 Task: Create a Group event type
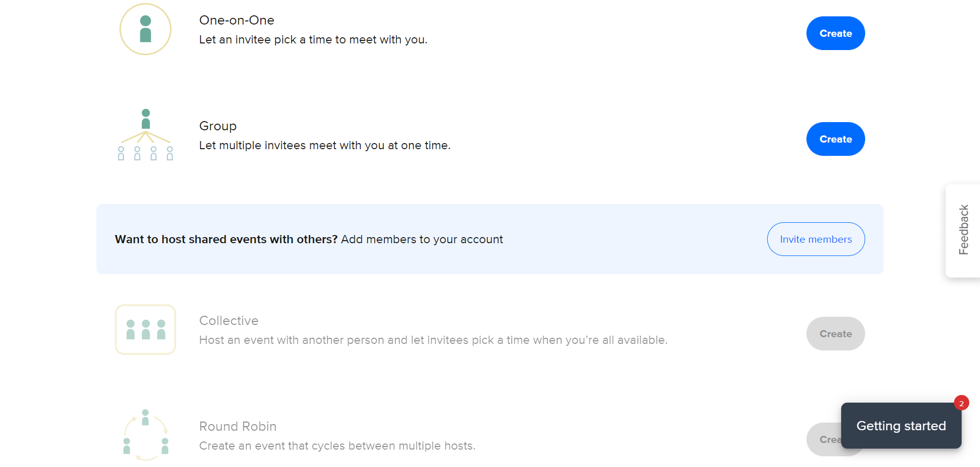pos(835,139)
